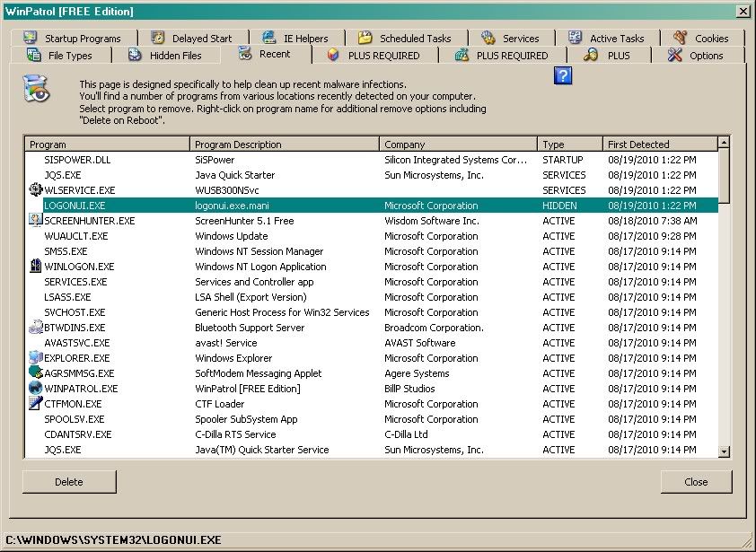
Task: Close the WinPatrol window with X
Action: 743,11
